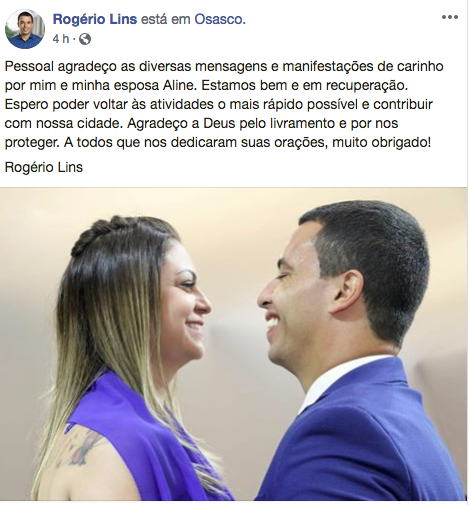470x505 pixels.
Task: Click the globe public privacy icon
Action: pyautogui.click(x=85, y=39)
